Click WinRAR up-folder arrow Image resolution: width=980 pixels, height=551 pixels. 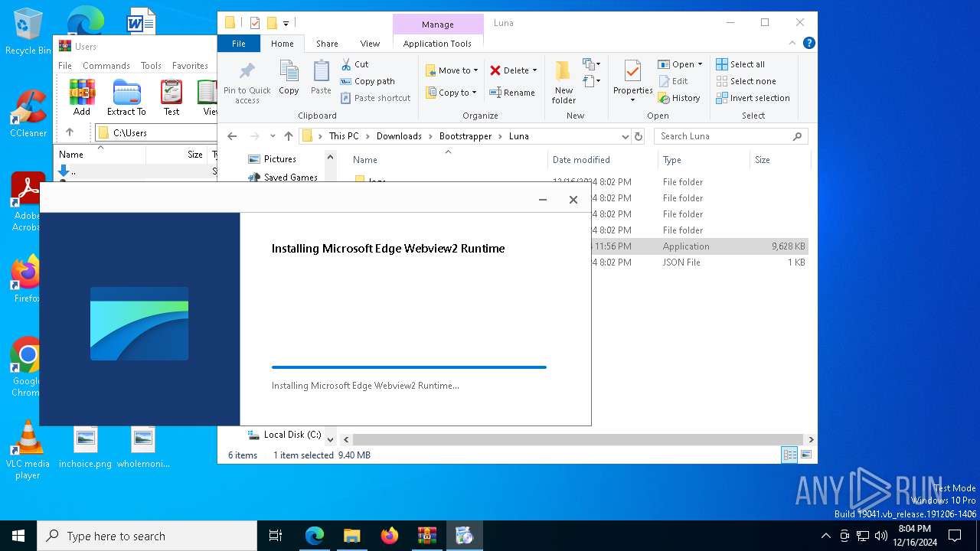click(x=70, y=132)
